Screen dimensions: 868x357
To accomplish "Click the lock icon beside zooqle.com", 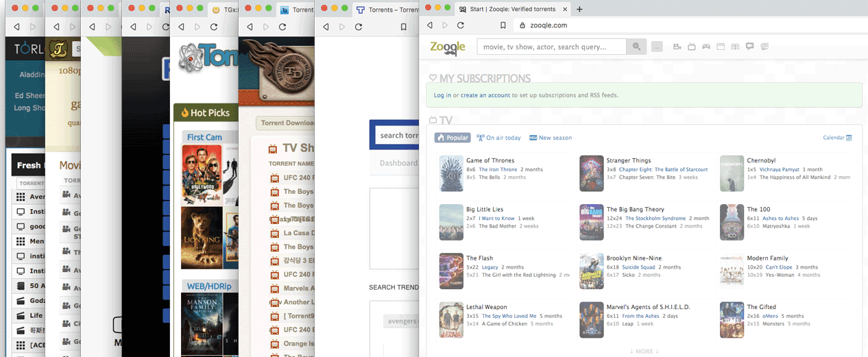I will (x=522, y=25).
